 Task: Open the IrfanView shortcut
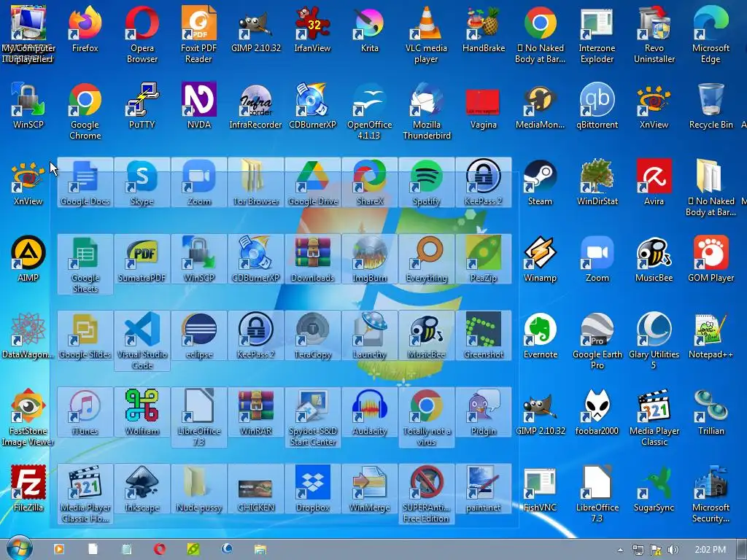click(x=312, y=29)
